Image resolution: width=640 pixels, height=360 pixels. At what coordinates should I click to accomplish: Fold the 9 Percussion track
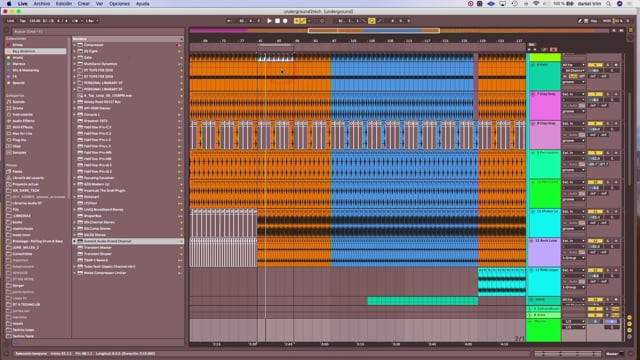point(533,153)
